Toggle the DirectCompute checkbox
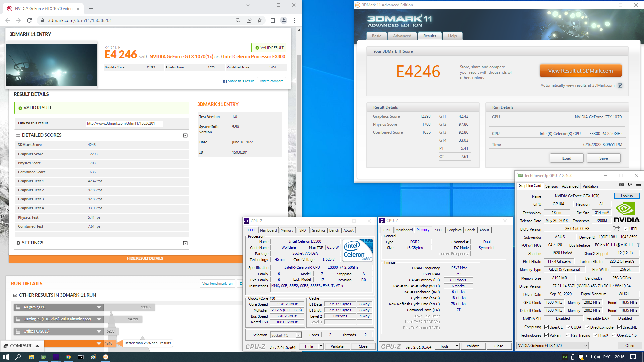Image resolution: width=644 pixels, height=362 pixels. pos(587,327)
